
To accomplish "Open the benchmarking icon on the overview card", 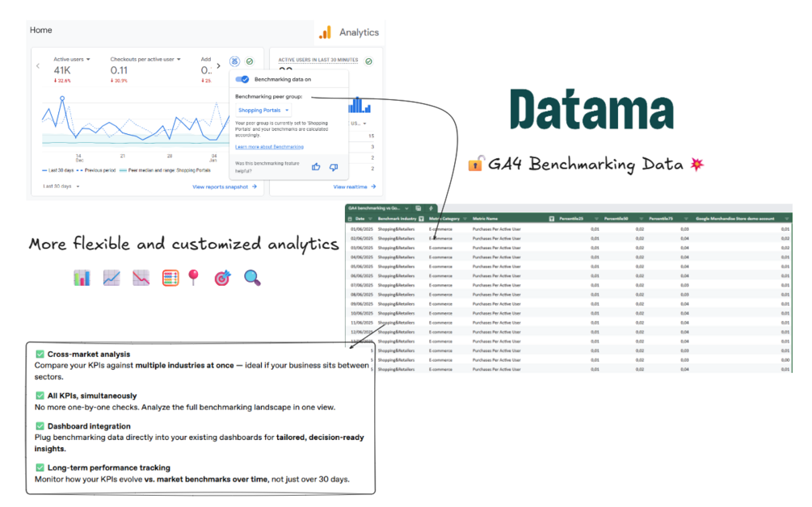I will tap(234, 61).
